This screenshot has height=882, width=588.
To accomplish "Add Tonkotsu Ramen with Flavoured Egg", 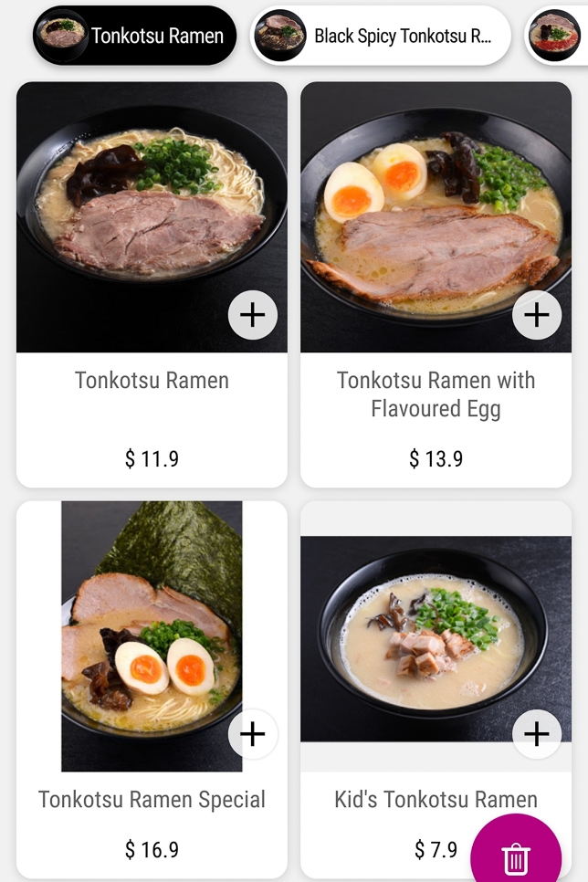I will pyautogui.click(x=537, y=315).
